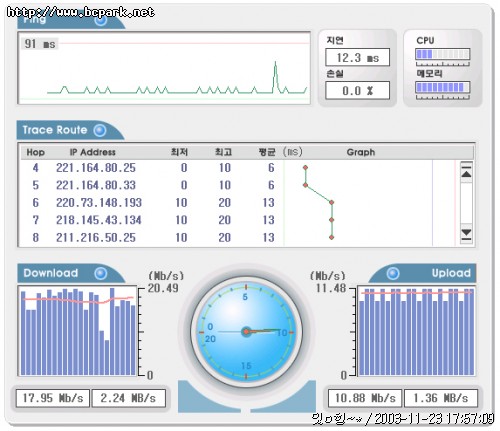The height and width of the screenshot is (431, 500).
Task: Click the IP Address column header
Action: pyautogui.click(x=93, y=152)
